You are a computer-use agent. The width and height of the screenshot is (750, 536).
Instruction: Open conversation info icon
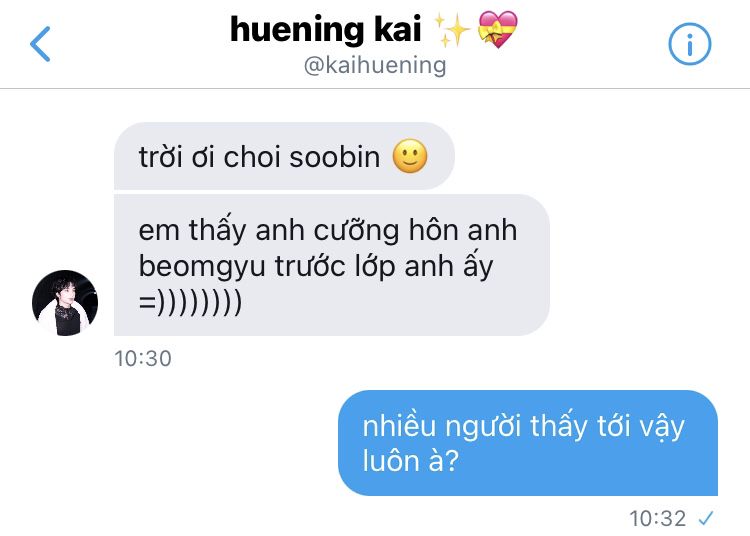tap(689, 44)
